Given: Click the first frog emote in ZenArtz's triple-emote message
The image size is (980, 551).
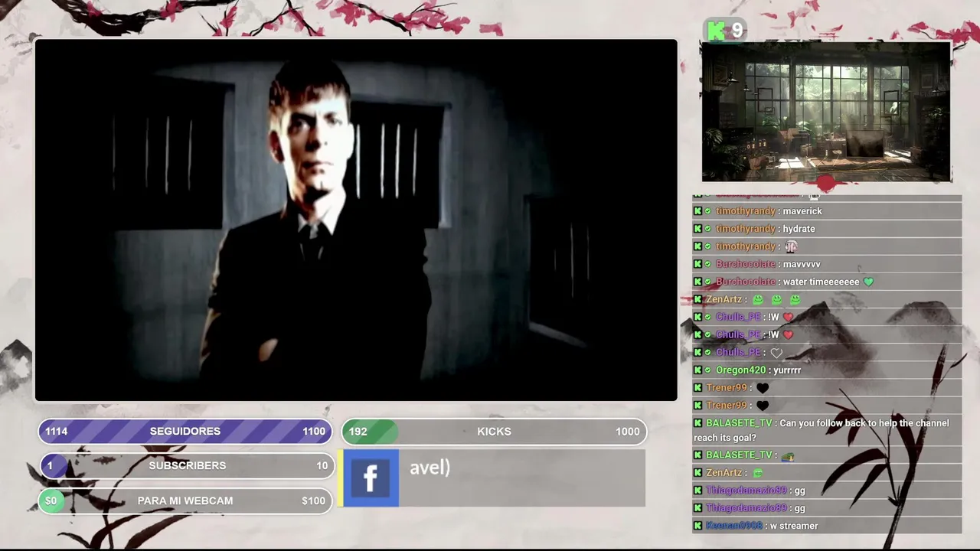Looking at the screenshot, I should pyautogui.click(x=758, y=300).
